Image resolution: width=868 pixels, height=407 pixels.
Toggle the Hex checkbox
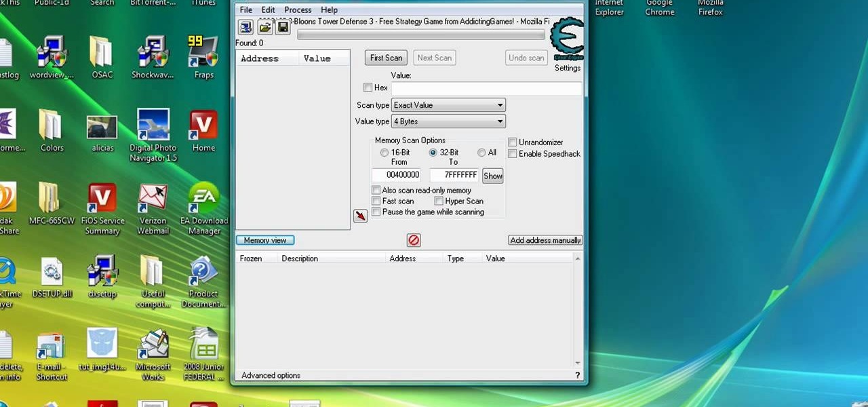[368, 88]
